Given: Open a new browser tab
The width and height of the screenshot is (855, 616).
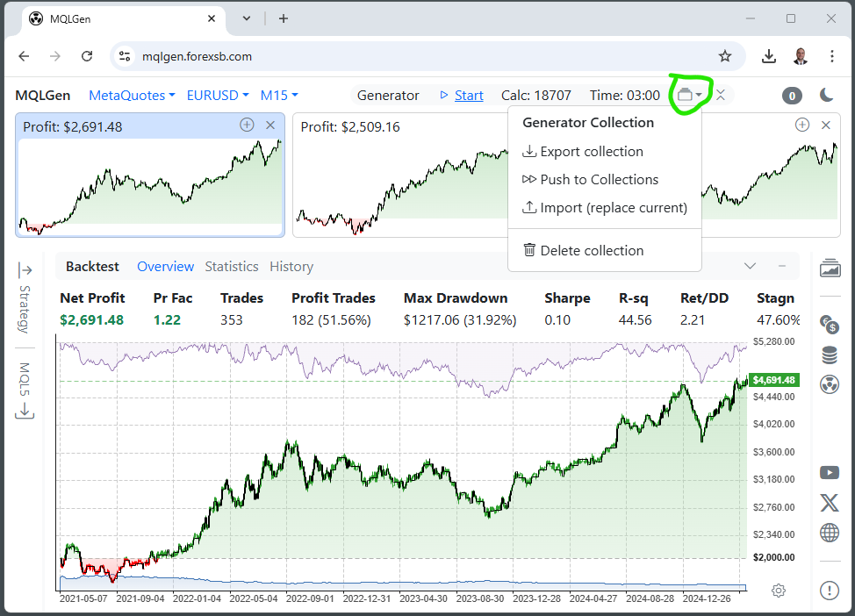Looking at the screenshot, I should coord(284,18).
